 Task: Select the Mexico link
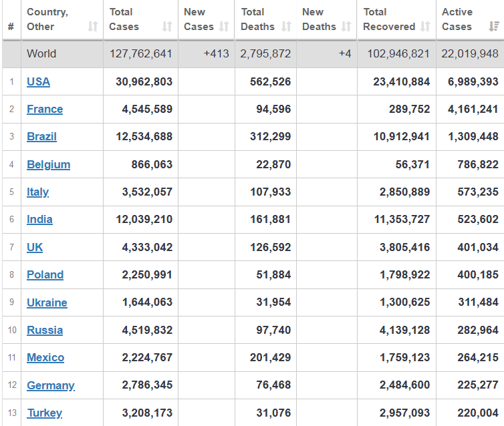click(45, 357)
